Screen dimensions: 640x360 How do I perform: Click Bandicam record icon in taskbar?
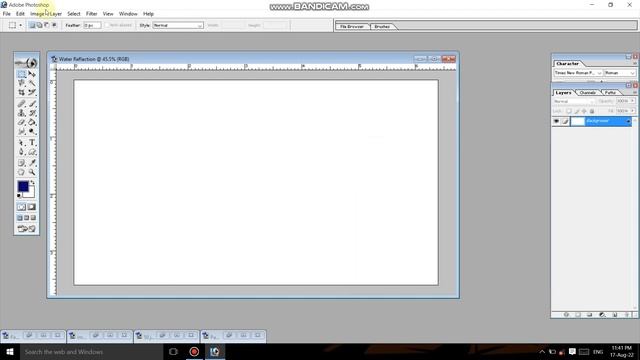coord(194,351)
